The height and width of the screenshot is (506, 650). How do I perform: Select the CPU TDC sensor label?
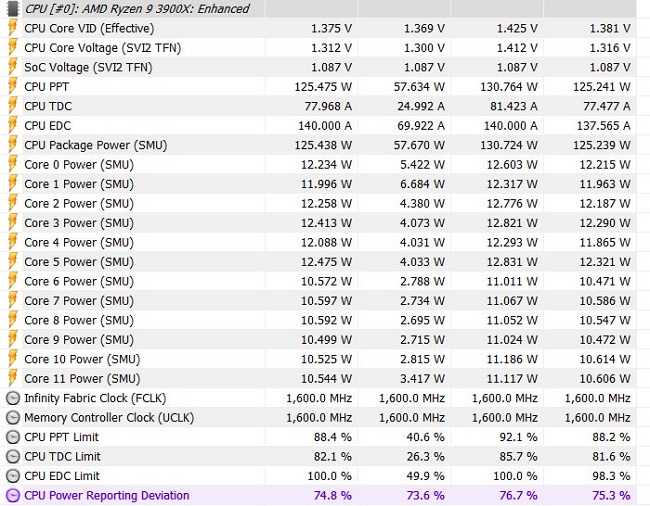(48, 107)
